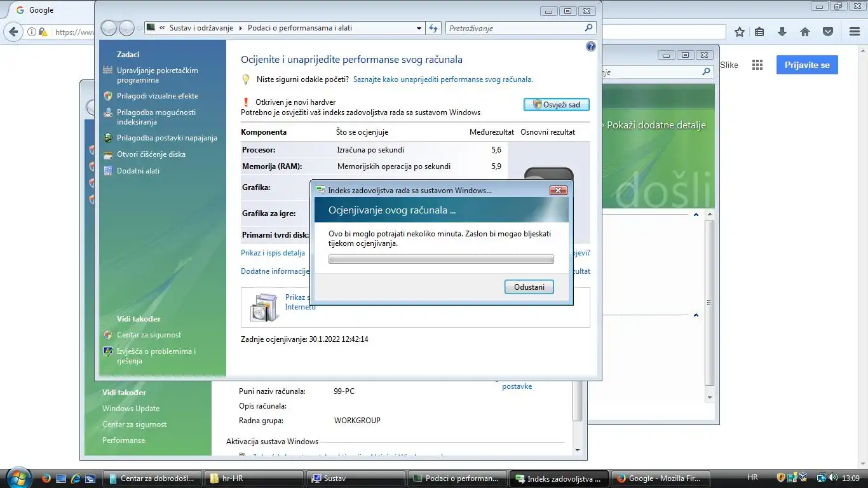Image resolution: width=868 pixels, height=488 pixels.
Task: Open Prilagodba mogućnosti indeksiranja task
Action: point(156,117)
